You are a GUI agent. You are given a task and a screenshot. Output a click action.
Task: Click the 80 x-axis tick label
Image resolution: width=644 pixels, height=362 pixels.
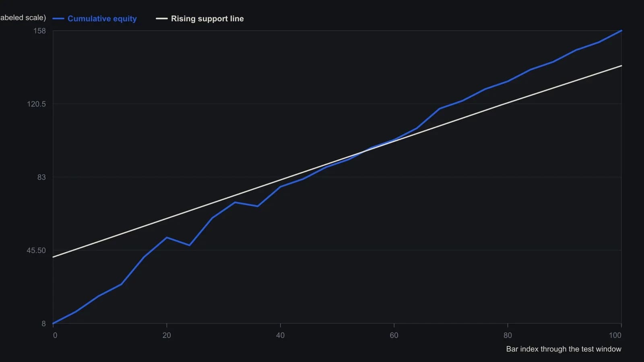[x=508, y=335]
